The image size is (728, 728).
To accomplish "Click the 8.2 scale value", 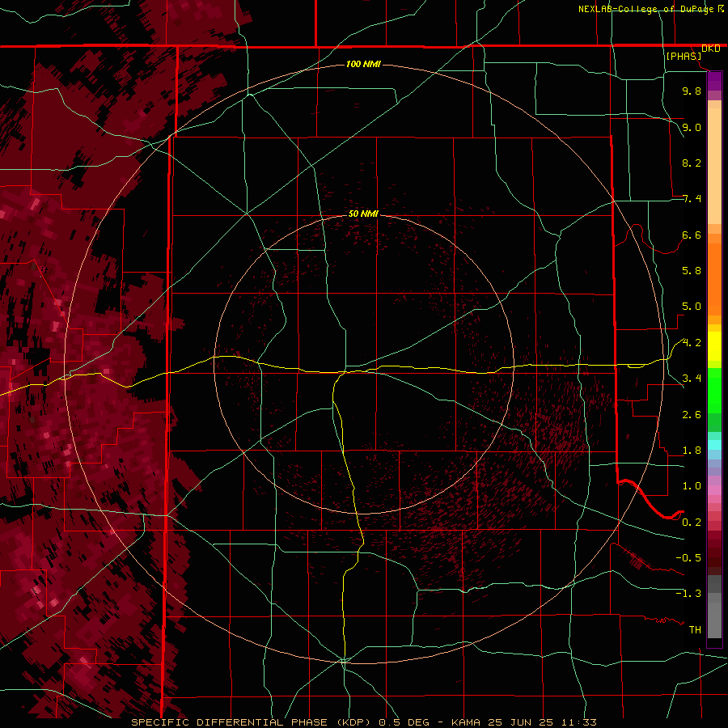I will pyautogui.click(x=692, y=163).
